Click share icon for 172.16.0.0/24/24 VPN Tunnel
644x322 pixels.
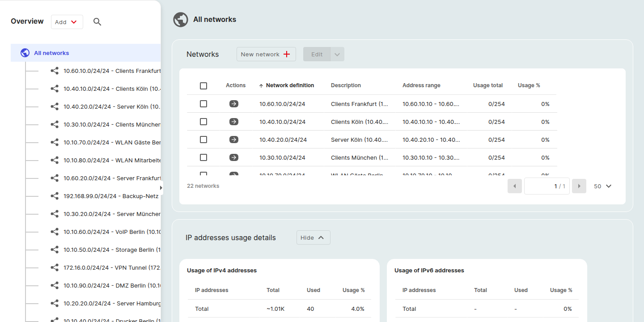pos(55,267)
